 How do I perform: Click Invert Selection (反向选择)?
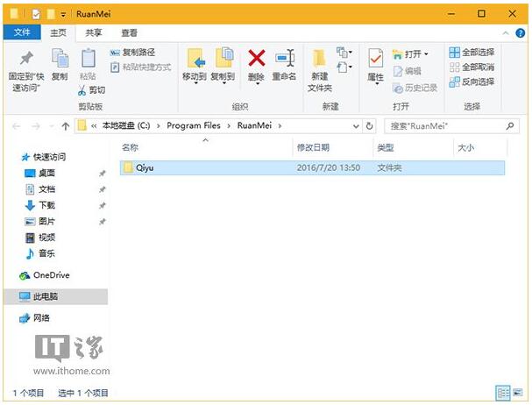coord(472,82)
